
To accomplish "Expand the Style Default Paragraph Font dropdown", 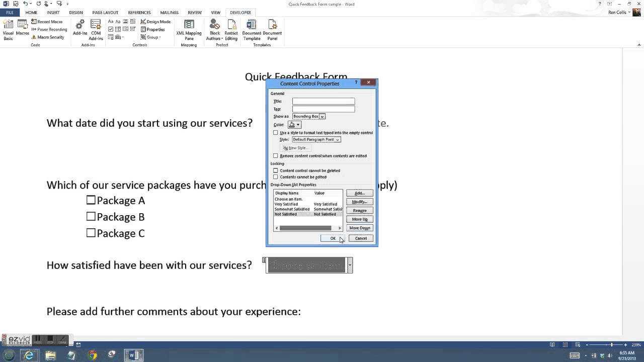I will 338,140.
